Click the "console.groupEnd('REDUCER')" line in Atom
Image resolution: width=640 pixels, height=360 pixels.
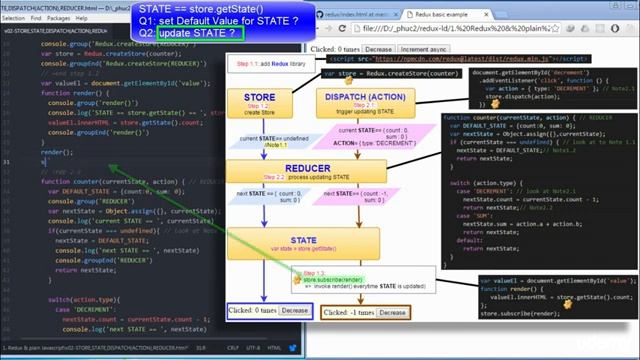click(104, 260)
